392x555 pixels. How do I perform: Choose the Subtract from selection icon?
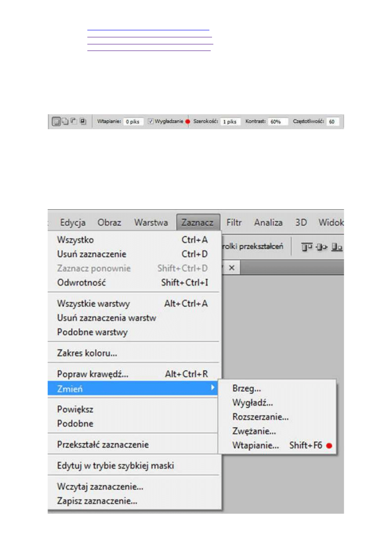pos(74,122)
